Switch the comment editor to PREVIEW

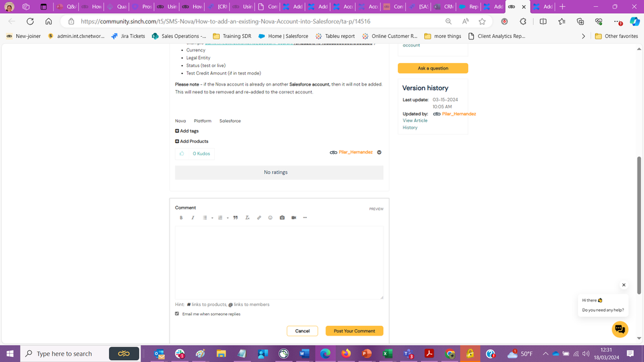coord(376,209)
